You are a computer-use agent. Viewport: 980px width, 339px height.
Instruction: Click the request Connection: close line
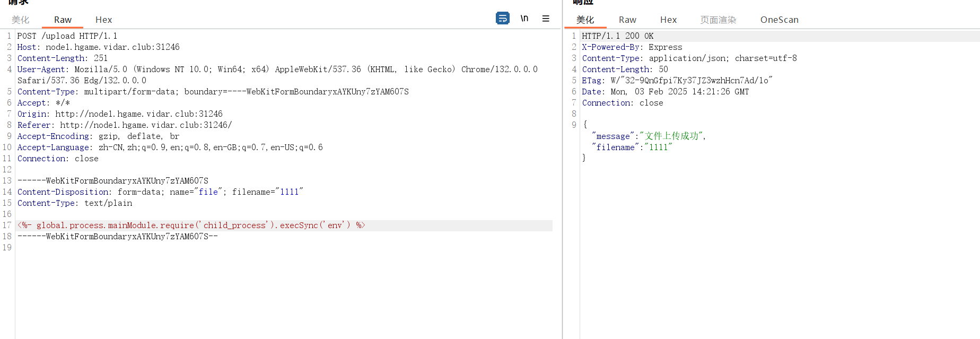[x=58, y=159]
